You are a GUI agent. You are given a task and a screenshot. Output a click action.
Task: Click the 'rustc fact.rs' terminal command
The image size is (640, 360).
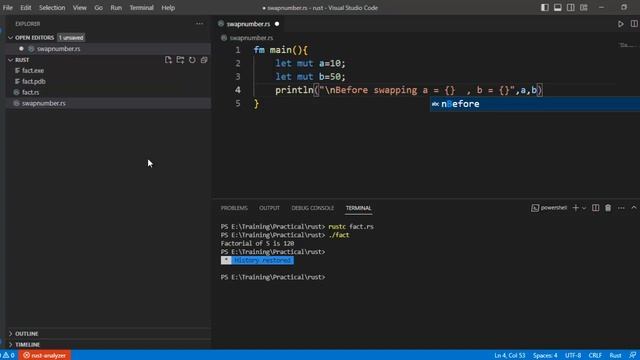coord(351,227)
